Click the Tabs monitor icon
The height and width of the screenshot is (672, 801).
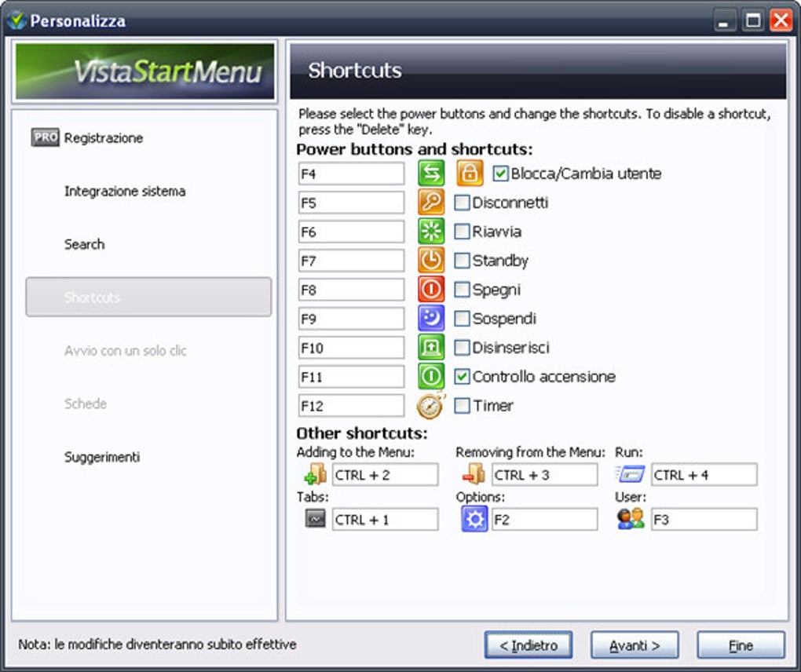pyautogui.click(x=315, y=519)
